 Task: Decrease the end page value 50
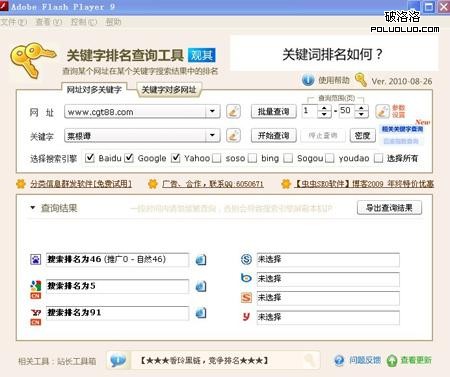[x=361, y=115]
